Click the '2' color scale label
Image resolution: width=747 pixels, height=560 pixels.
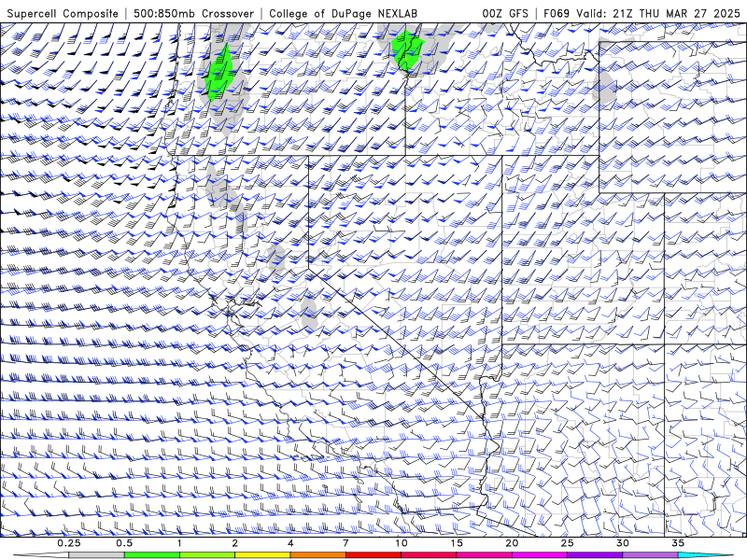pos(235,543)
